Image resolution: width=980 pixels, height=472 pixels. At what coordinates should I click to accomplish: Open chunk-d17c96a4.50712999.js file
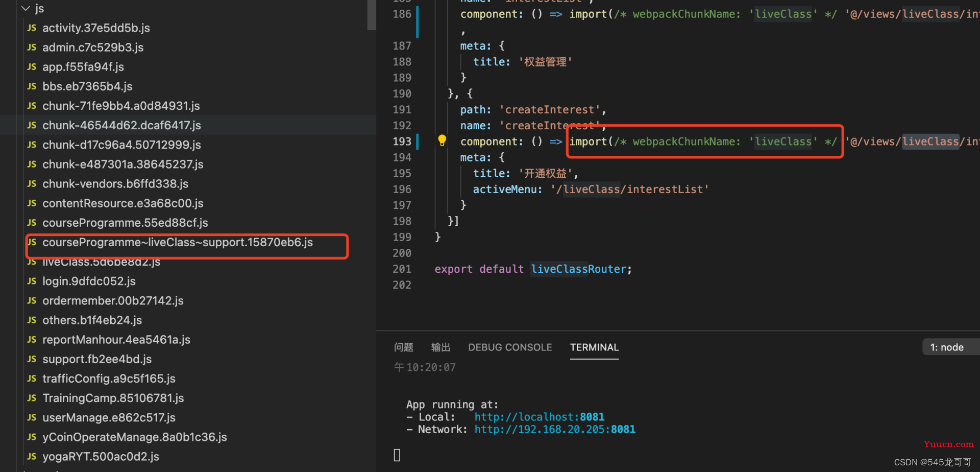[x=121, y=145]
